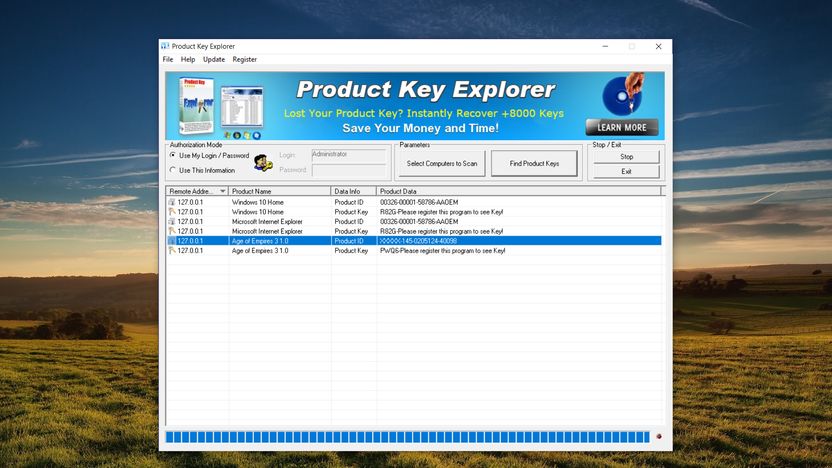Click computer icon on Age of Empires Product ID row
The width and height of the screenshot is (832, 468).
click(x=172, y=241)
